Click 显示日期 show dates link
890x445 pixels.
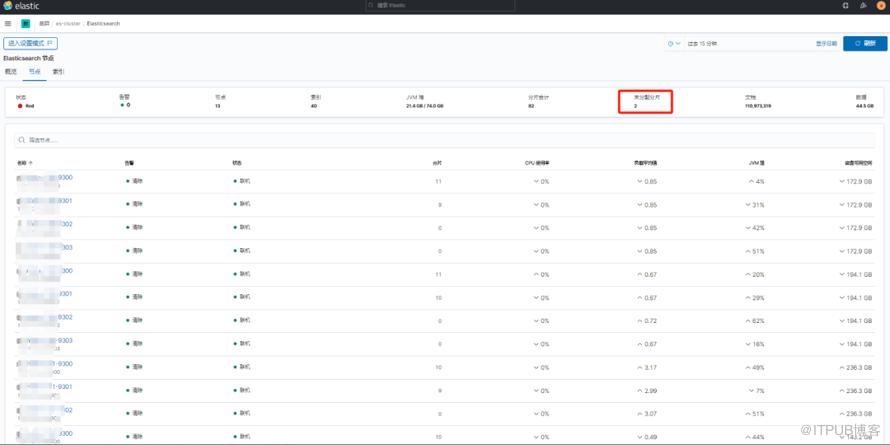826,44
